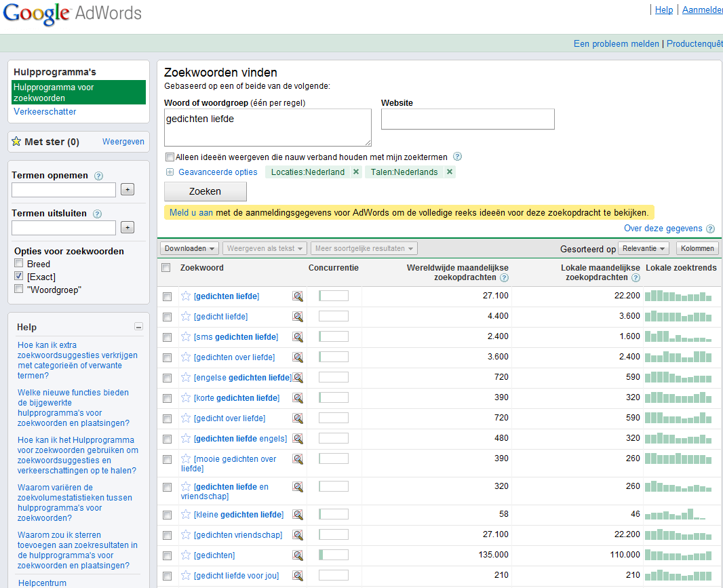Image resolution: width=723 pixels, height=588 pixels.
Task: Star the [korte gedichten liefde] keyword
Action: [186, 397]
